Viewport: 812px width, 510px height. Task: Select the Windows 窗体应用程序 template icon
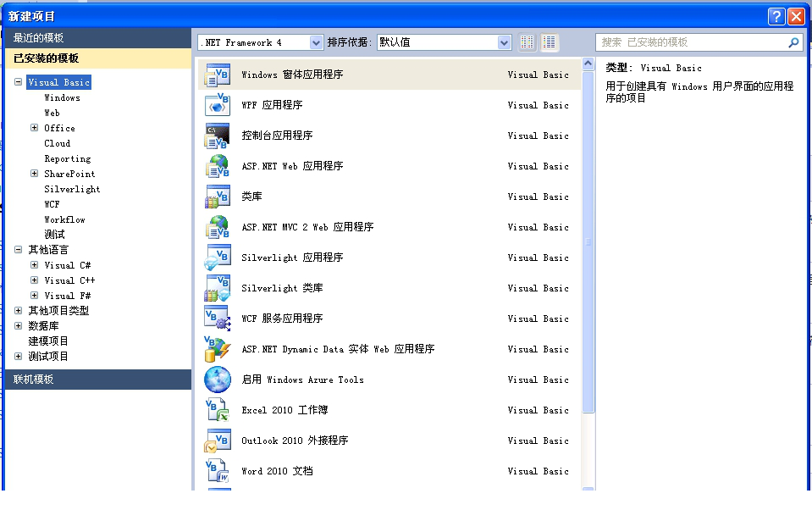click(218, 75)
